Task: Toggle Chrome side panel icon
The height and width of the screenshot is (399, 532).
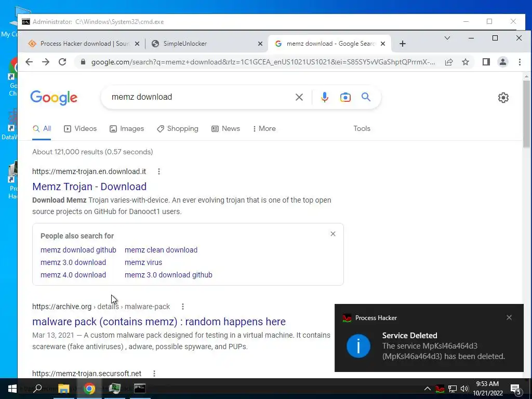Action: pyautogui.click(x=486, y=62)
